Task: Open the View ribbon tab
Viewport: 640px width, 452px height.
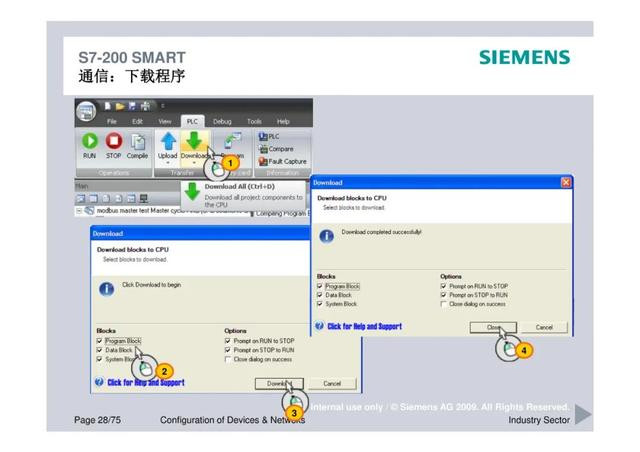Action: (x=164, y=121)
